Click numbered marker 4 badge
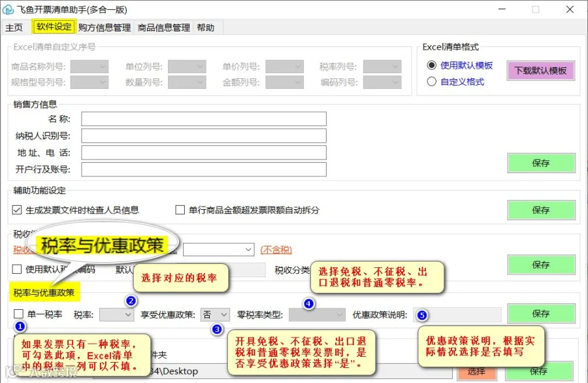Screen dimensions: 588x383 (308, 303)
